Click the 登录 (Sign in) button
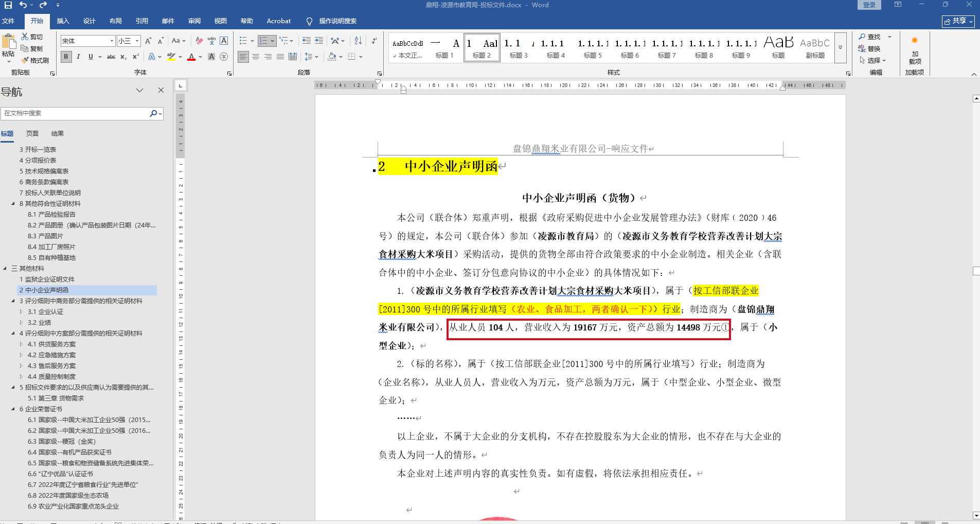The height and width of the screenshot is (524, 980). coord(869,5)
